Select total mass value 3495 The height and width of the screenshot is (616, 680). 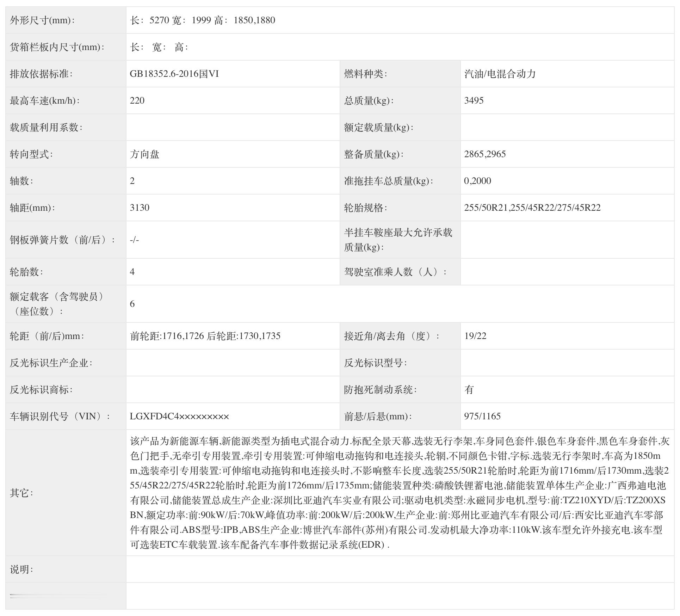click(x=474, y=100)
